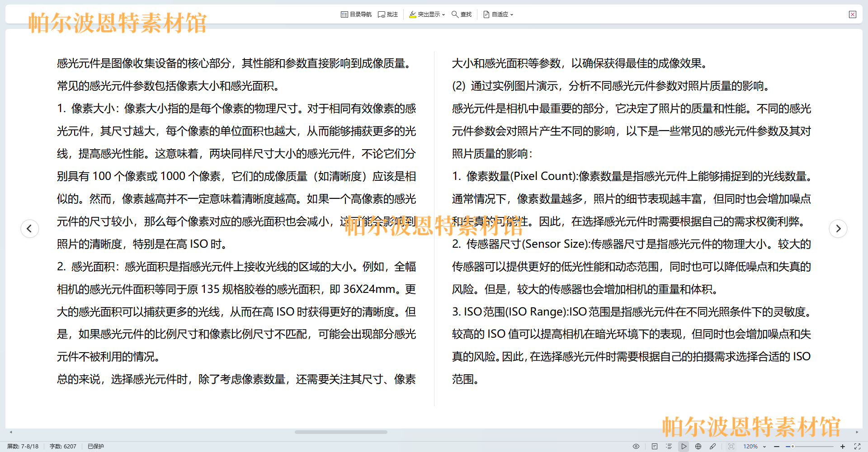Click the scrollbar right arrow
Image resolution: width=868 pixels, height=452 pixels.
(x=857, y=432)
